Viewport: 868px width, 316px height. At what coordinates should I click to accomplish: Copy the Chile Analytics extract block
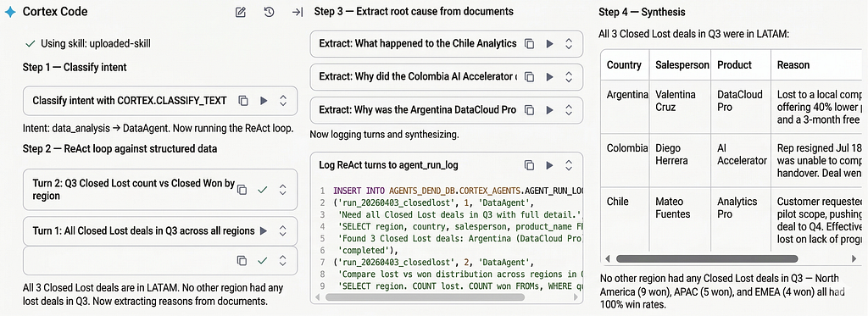pyautogui.click(x=529, y=44)
